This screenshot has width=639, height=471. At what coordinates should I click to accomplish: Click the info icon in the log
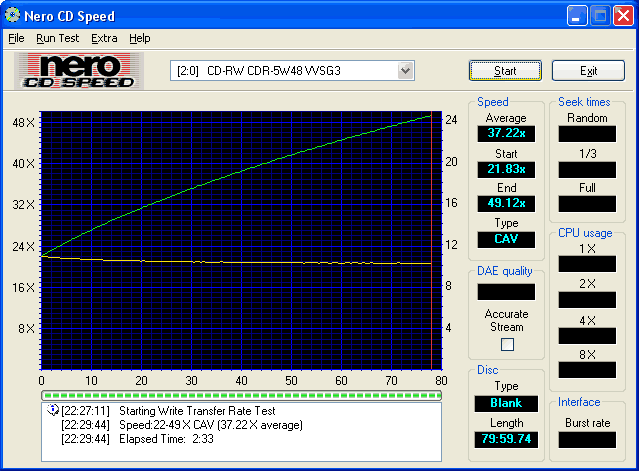(53, 410)
